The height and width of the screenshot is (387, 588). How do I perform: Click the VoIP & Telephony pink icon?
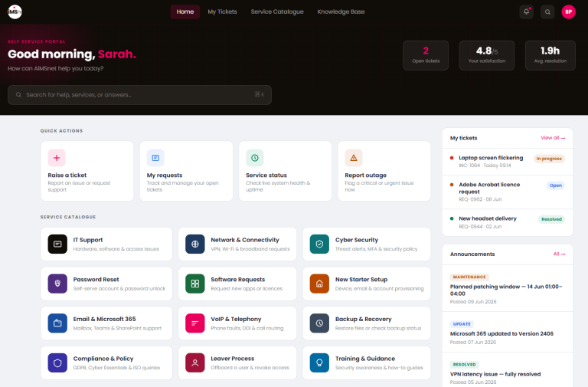[195, 323]
